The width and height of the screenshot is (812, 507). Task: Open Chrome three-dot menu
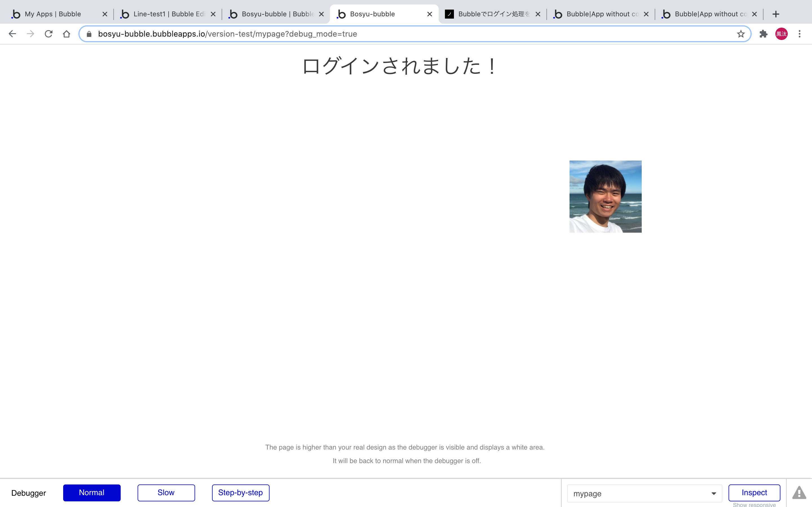(799, 34)
